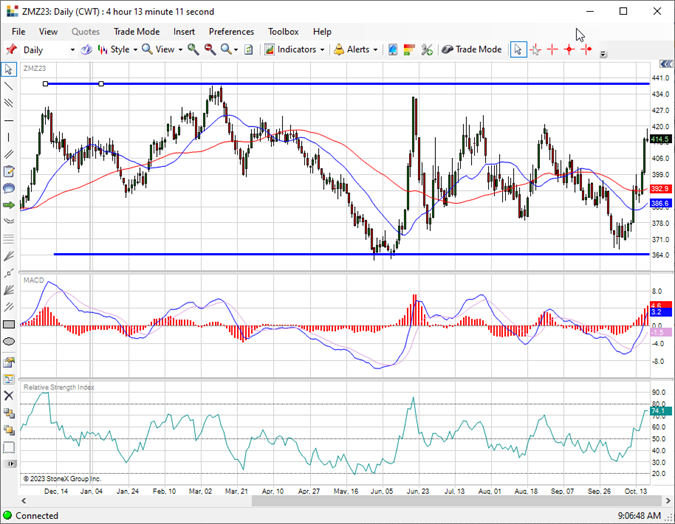Screen dimensions: 675x524
Task: Select the dotted crosshair cursor mode
Action: pyautogui.click(x=536, y=50)
